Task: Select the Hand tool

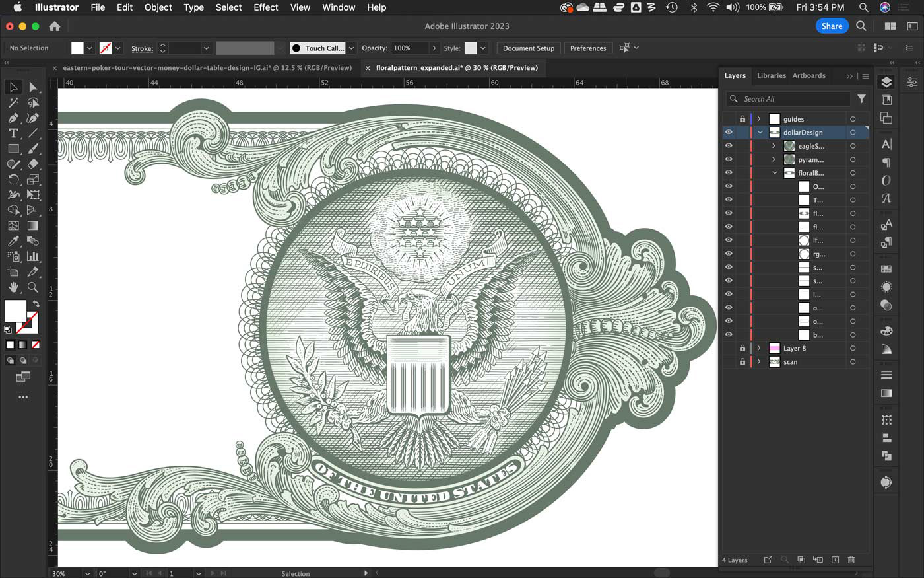Action: click(13, 287)
